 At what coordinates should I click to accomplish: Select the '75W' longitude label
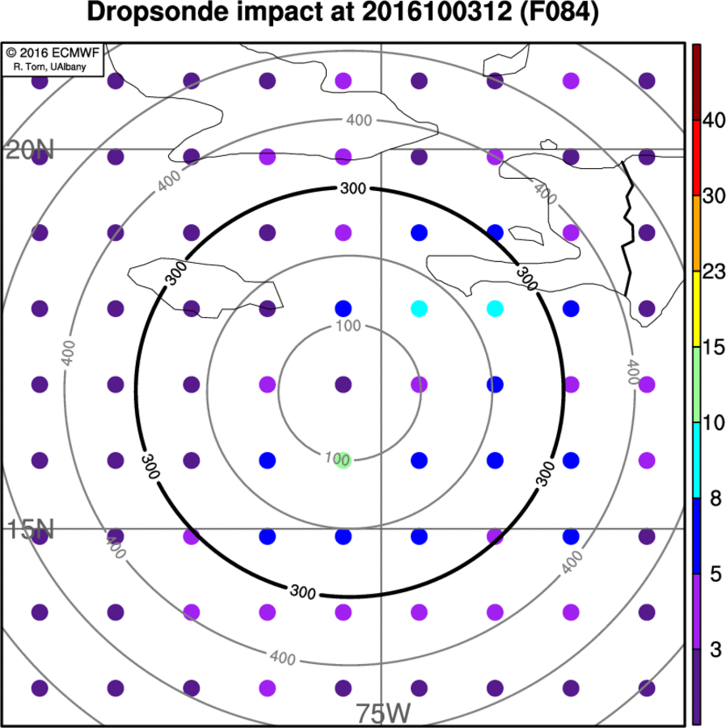[x=383, y=713]
